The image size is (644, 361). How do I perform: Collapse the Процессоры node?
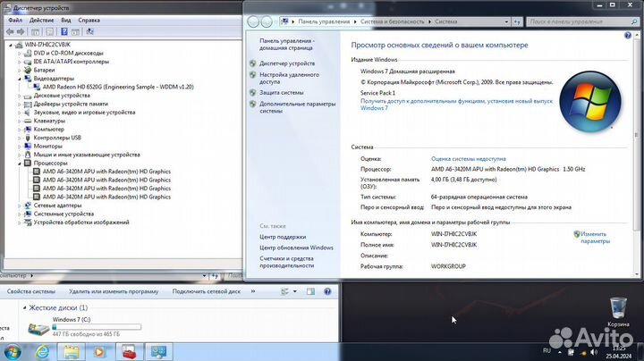(x=19, y=164)
